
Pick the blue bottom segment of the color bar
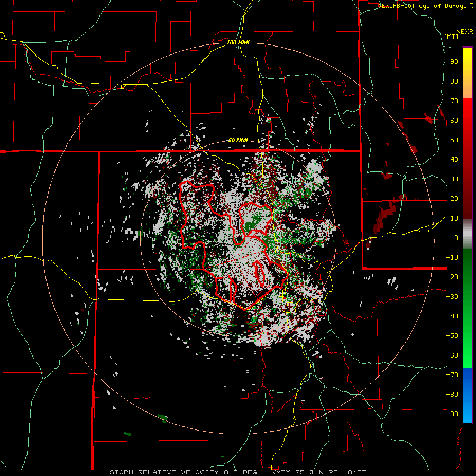[467, 396]
